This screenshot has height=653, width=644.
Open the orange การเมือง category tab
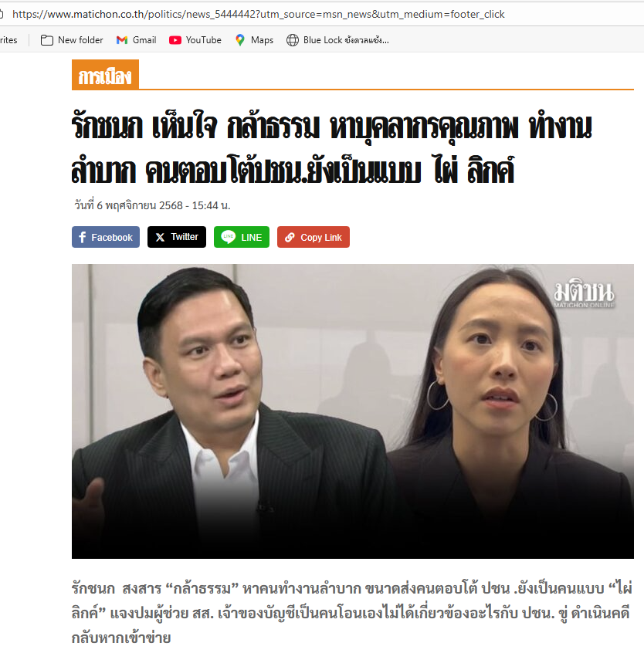[x=105, y=75]
